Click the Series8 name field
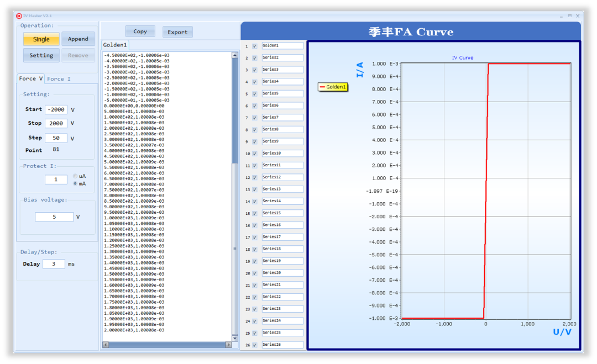The image size is (597, 364). point(282,129)
